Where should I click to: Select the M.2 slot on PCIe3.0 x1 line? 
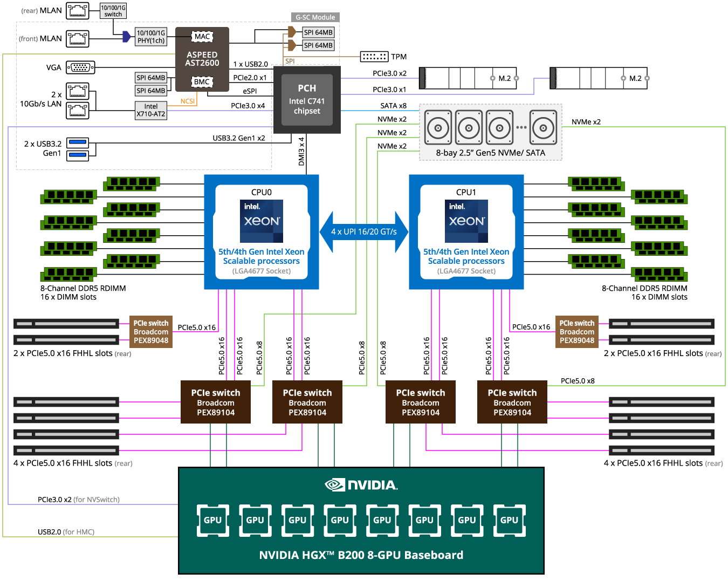(x=600, y=78)
